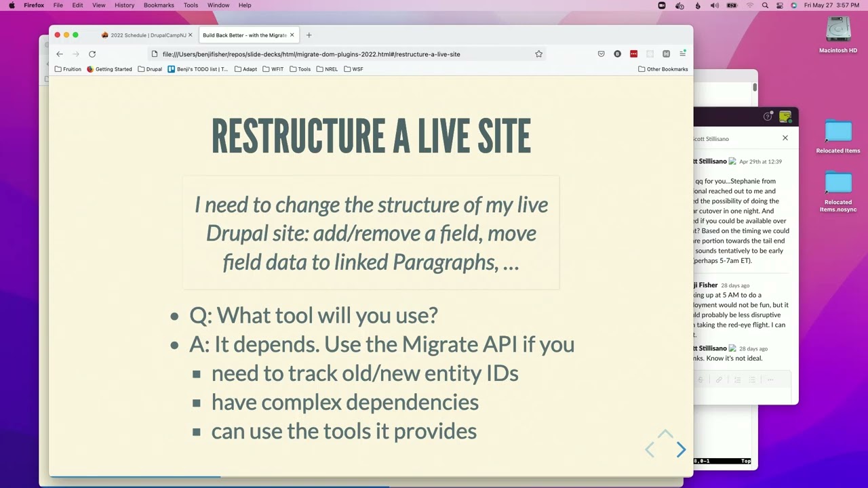Viewport: 868px width, 488px height.
Task: Expand the Other Bookmarks folder
Action: point(663,69)
